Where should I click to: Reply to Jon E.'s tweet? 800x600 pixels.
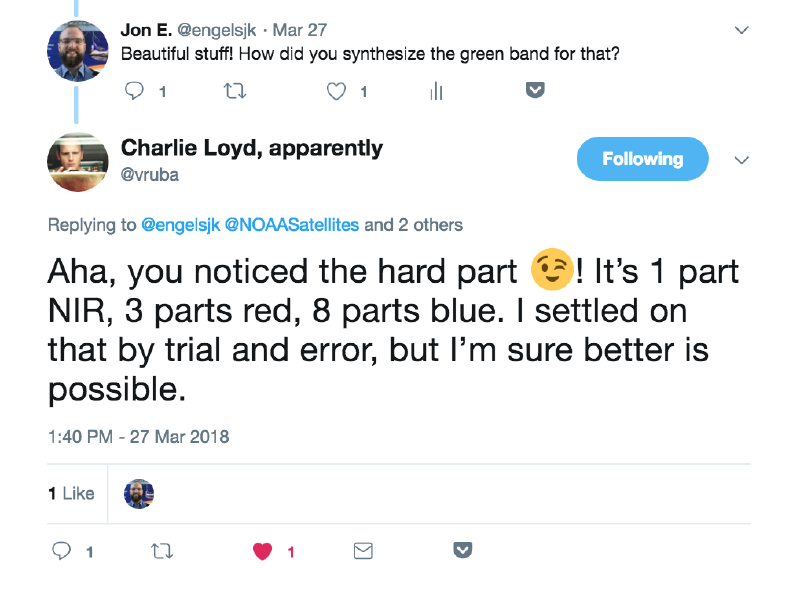pos(134,91)
